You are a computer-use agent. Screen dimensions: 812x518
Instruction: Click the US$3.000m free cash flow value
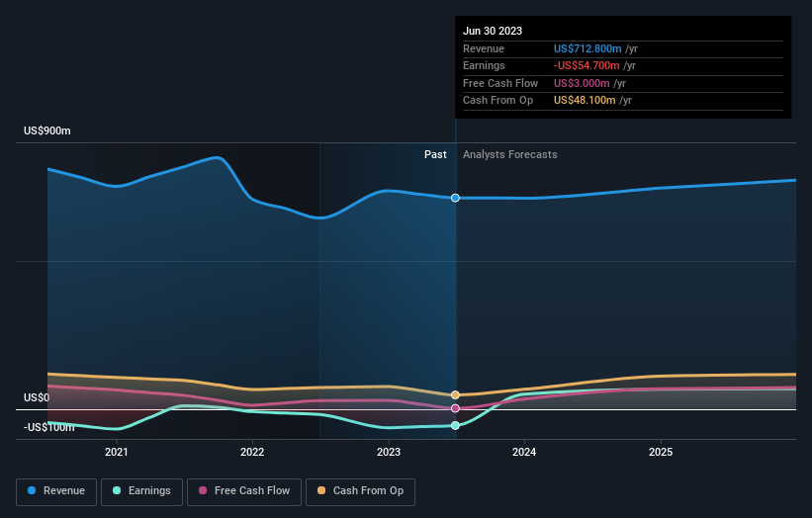point(582,83)
